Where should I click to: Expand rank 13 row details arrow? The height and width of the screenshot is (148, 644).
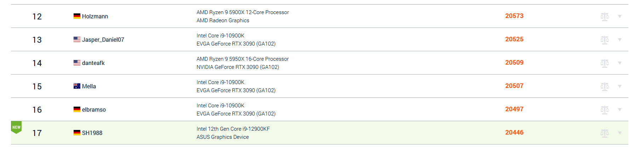[620, 40]
